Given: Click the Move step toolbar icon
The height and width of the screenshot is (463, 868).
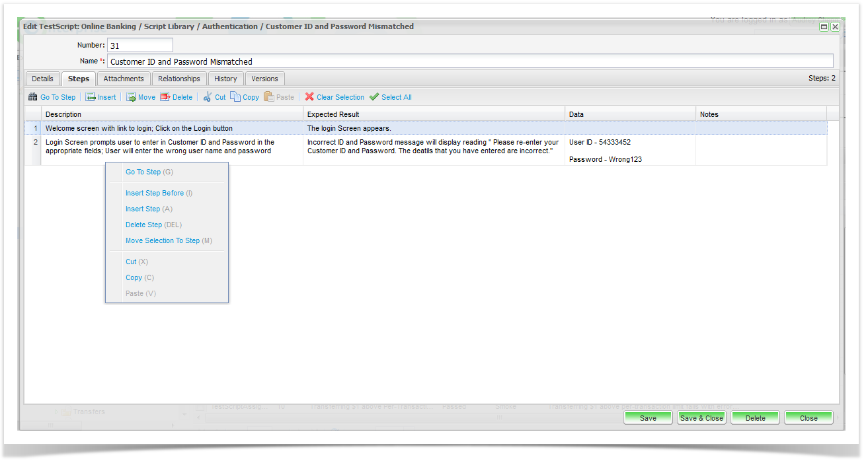Looking at the screenshot, I should click(x=131, y=97).
